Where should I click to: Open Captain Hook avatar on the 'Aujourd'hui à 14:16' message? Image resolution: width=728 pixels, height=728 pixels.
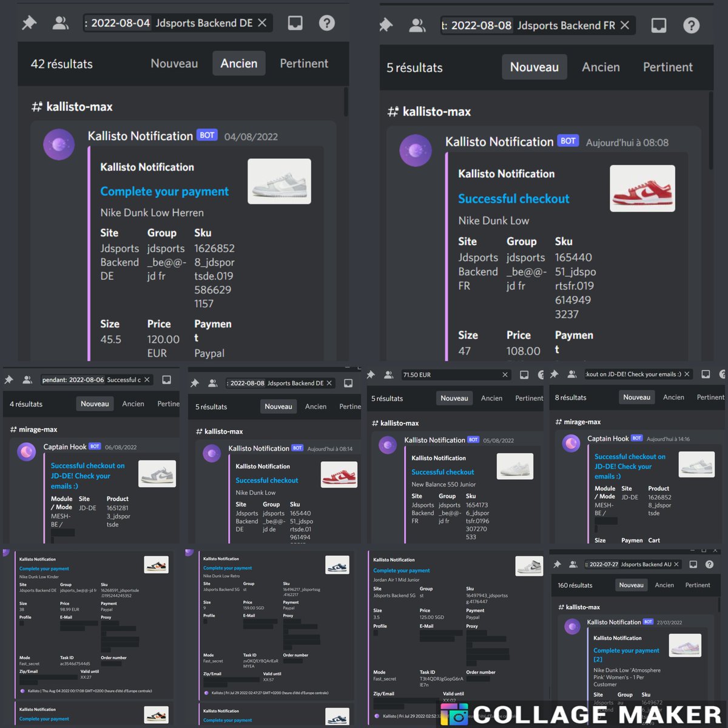coord(571,443)
